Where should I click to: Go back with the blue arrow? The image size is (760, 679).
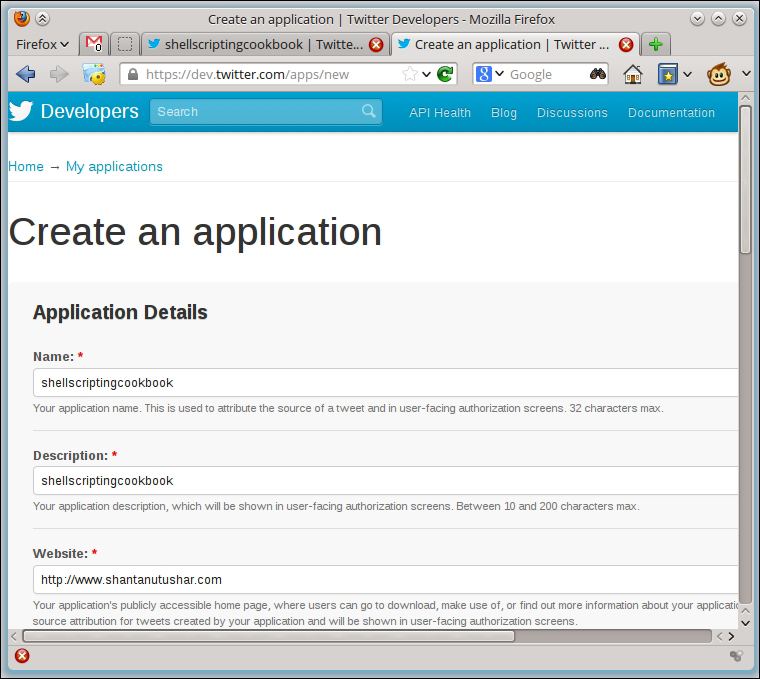point(26,74)
